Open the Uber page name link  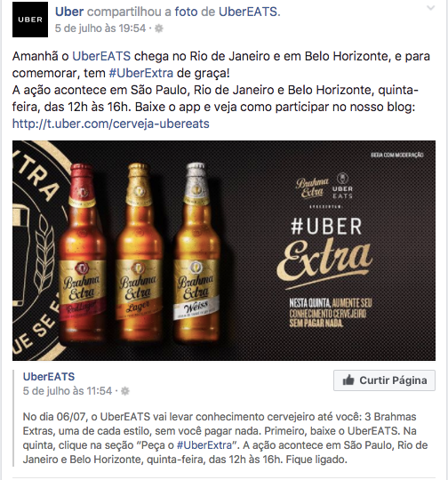pyautogui.click(x=69, y=12)
